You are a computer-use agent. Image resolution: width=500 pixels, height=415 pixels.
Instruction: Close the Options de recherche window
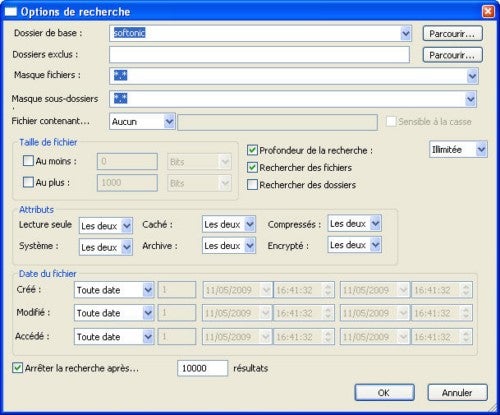tap(488, 12)
